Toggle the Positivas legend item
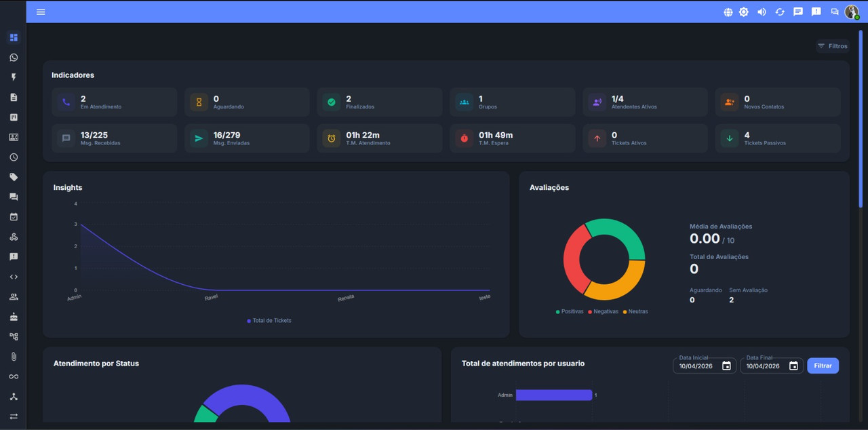 point(570,311)
